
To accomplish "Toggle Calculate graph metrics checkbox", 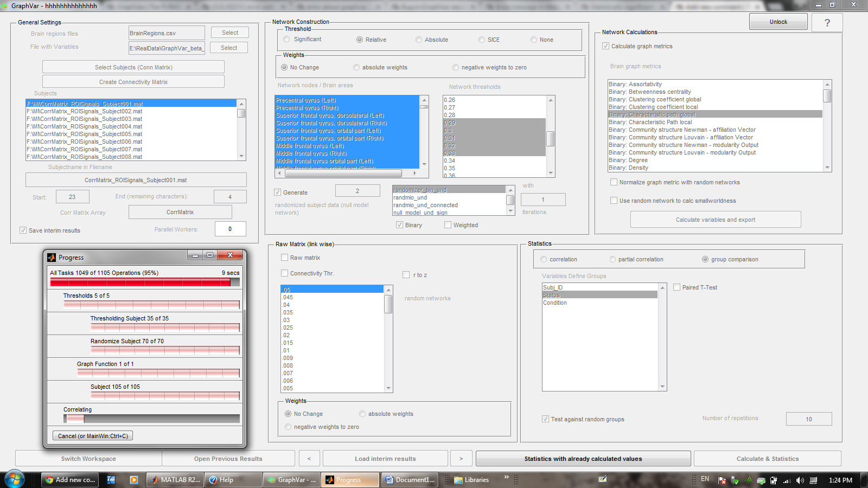I will [x=605, y=46].
